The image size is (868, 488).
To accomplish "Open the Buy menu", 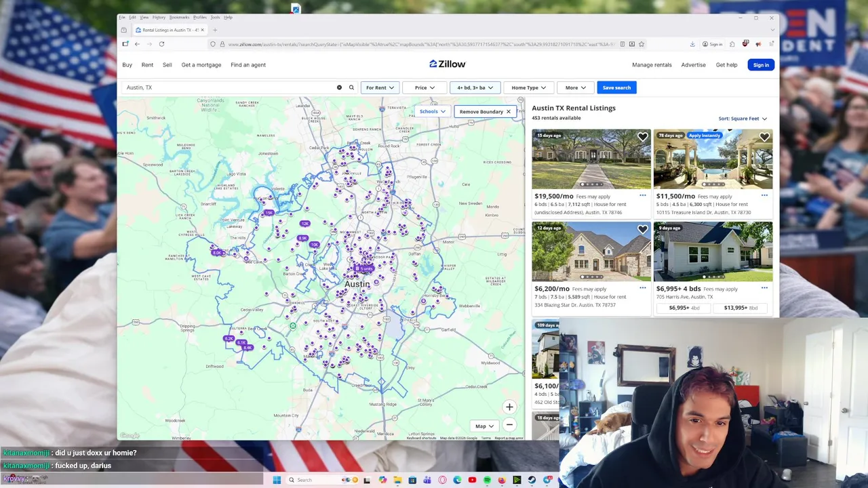I will (x=127, y=65).
